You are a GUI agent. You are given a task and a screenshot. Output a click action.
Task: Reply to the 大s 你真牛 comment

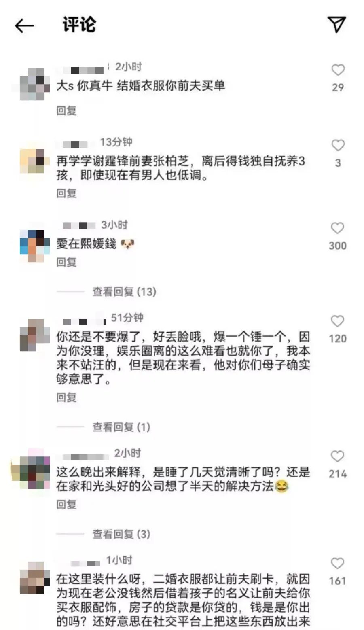[x=66, y=110]
